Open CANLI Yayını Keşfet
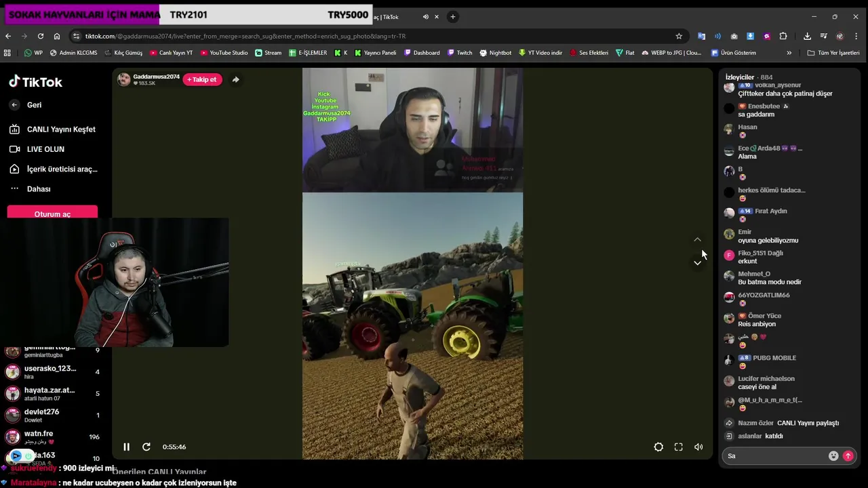 point(53,129)
